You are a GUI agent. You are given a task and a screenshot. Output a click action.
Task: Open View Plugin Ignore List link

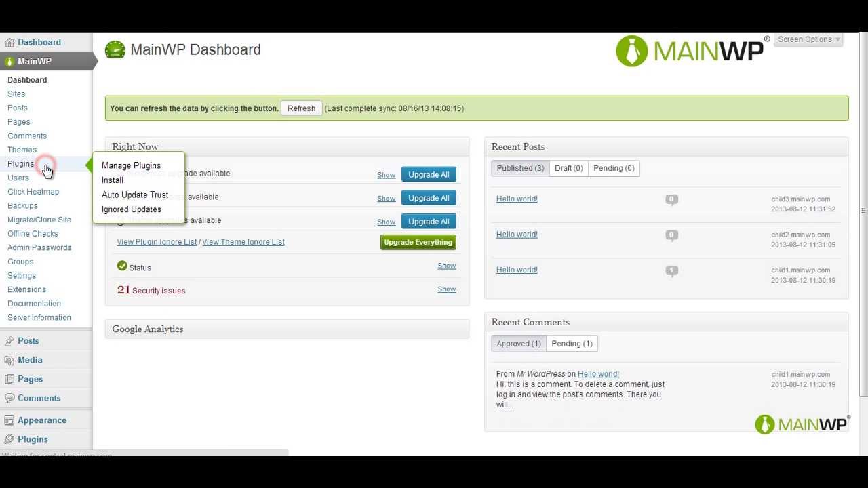[x=157, y=242]
